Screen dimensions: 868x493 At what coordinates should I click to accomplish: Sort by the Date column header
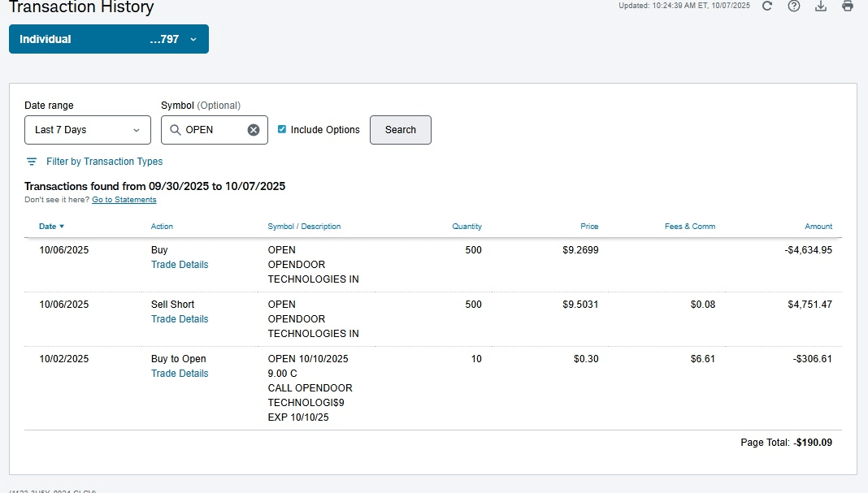[x=51, y=227]
